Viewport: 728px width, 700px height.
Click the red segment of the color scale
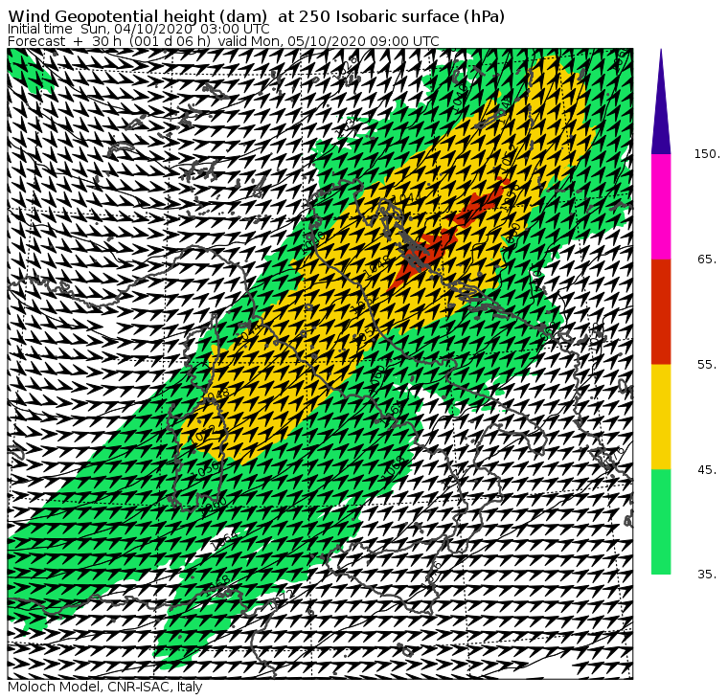pos(661,312)
